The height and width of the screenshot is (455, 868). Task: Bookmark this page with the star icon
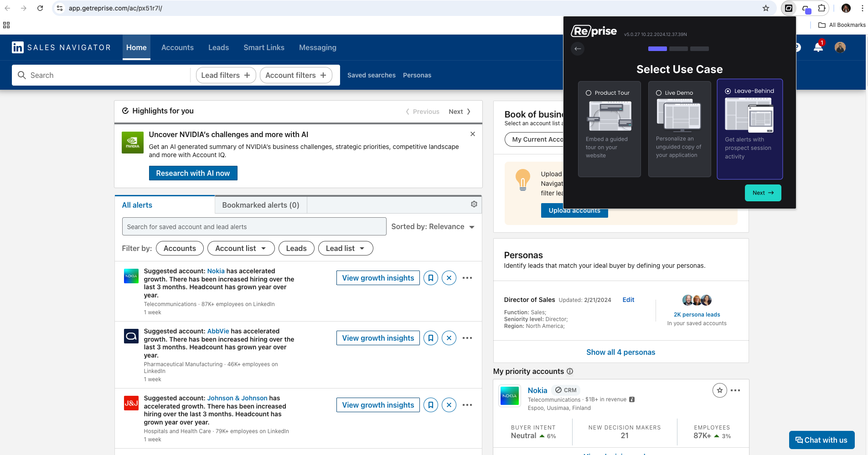click(x=766, y=8)
